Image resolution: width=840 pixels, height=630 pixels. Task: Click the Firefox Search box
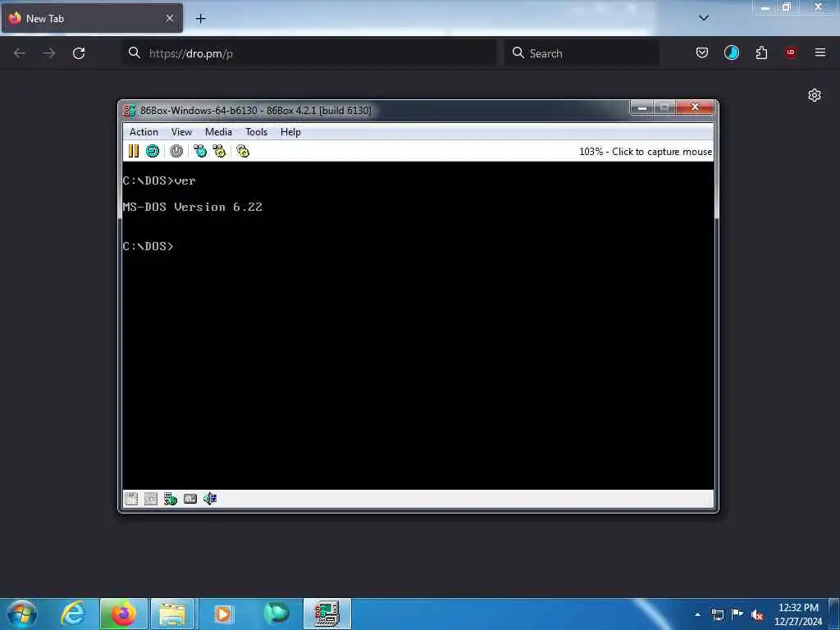(582, 53)
